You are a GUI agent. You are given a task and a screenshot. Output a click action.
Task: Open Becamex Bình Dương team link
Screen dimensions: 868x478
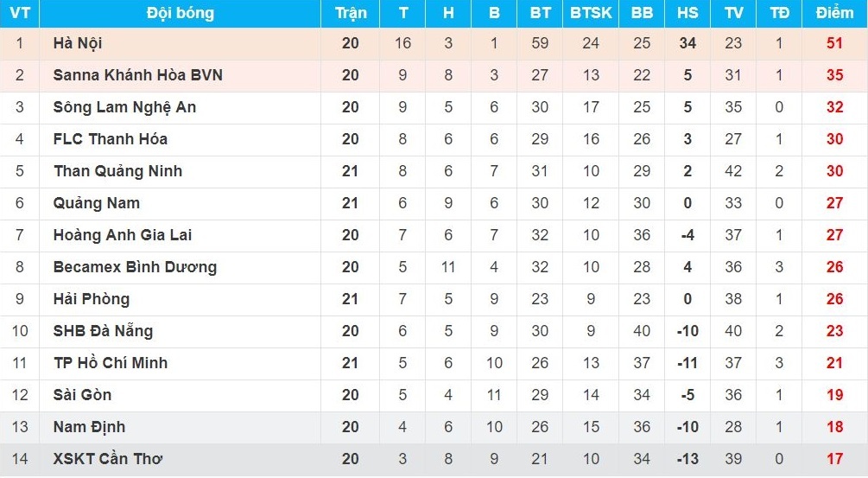click(135, 267)
